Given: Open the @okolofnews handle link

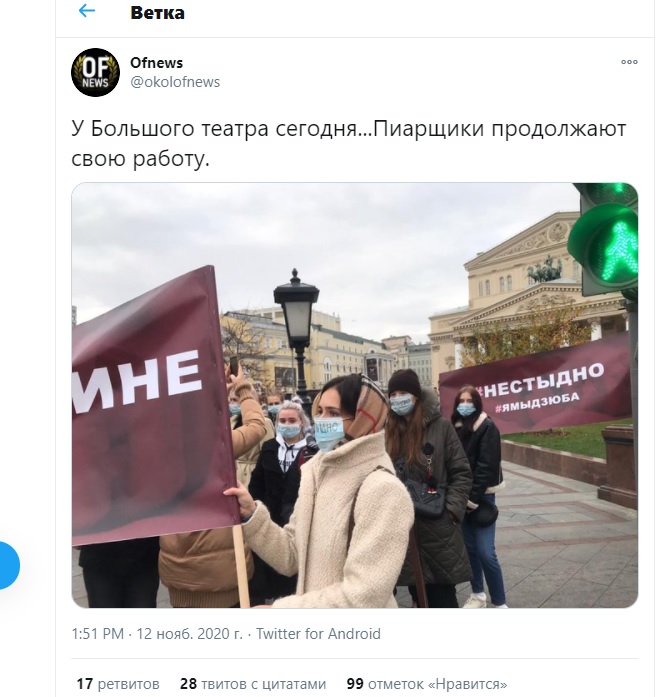Looking at the screenshot, I should [x=175, y=82].
